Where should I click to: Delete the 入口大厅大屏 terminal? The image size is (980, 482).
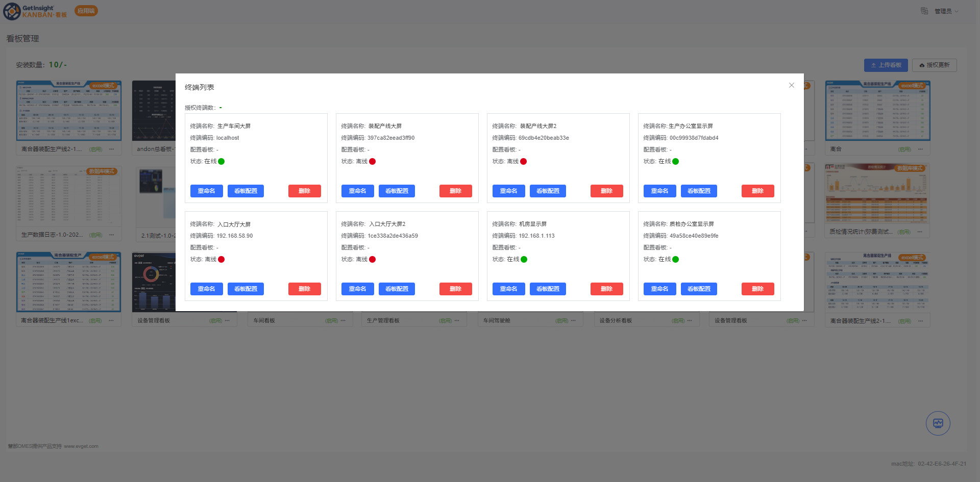click(x=304, y=289)
